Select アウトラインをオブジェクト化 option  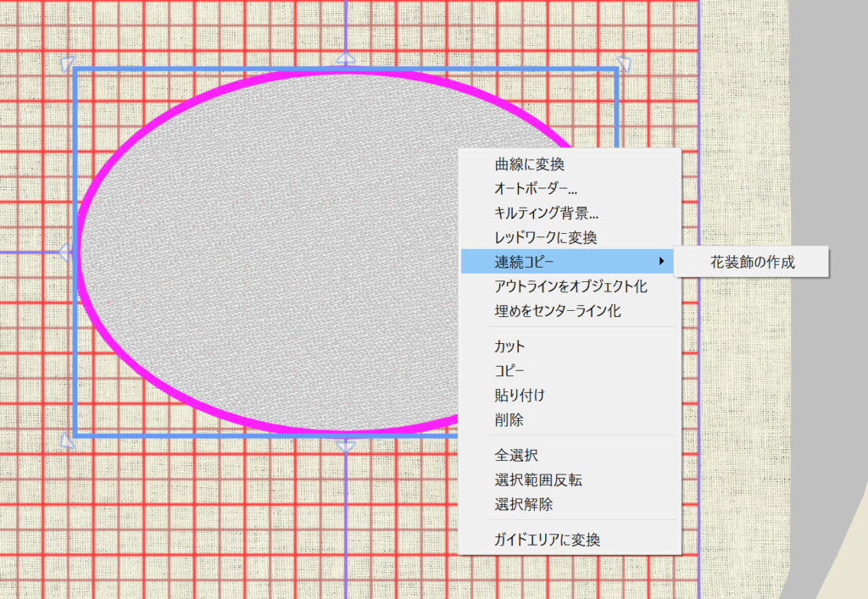(x=570, y=286)
